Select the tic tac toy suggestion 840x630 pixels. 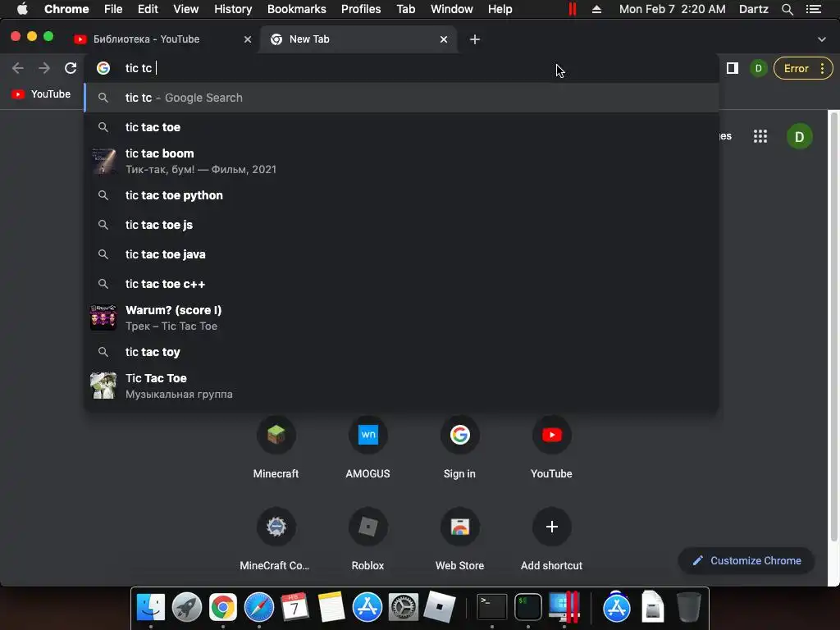click(401, 352)
